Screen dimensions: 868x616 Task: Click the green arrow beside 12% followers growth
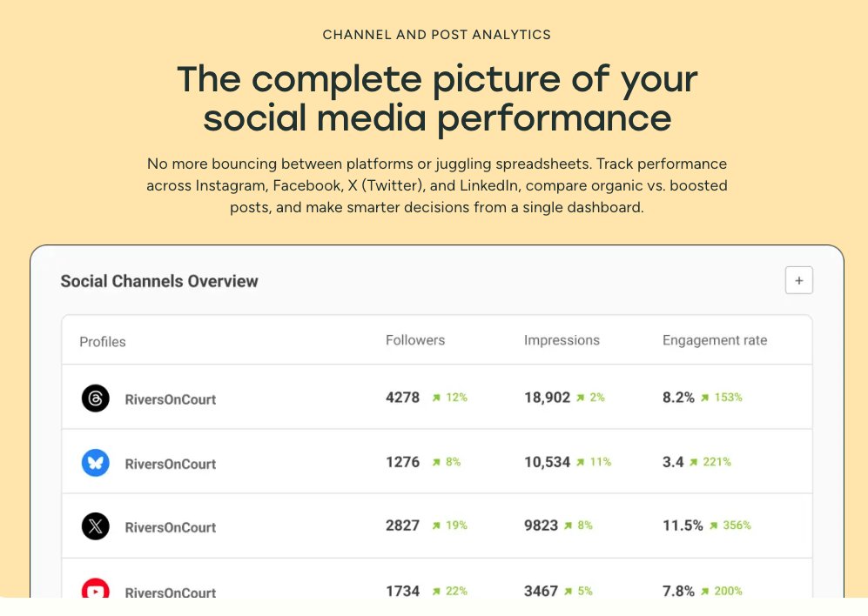coord(436,398)
